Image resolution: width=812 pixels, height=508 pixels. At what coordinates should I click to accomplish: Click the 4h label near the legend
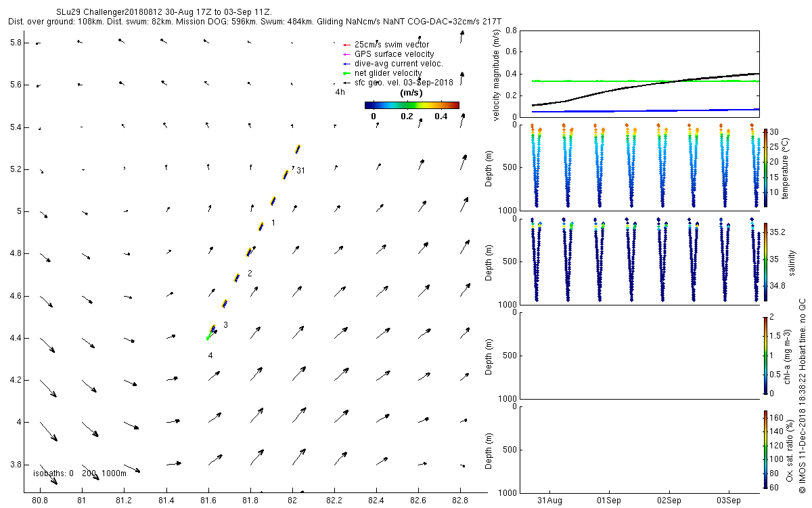[x=340, y=92]
